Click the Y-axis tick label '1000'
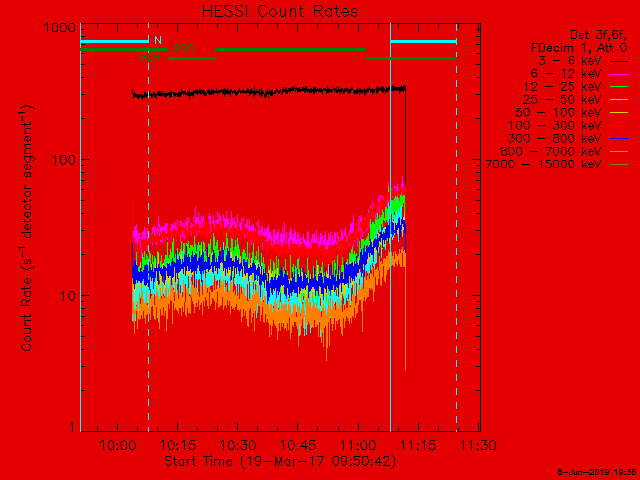Image resolution: width=640 pixels, height=480 pixels. 60,28
